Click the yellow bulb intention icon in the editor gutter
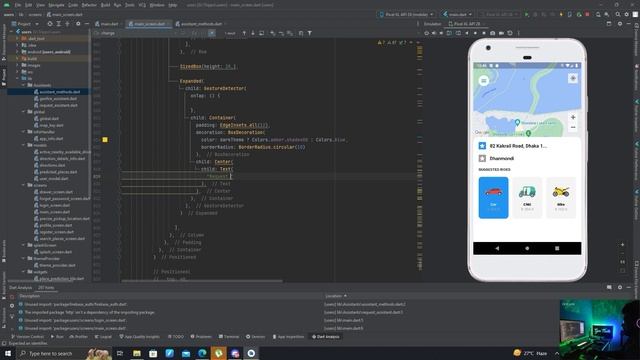Screen dimensions: 640x360 coord(105,140)
